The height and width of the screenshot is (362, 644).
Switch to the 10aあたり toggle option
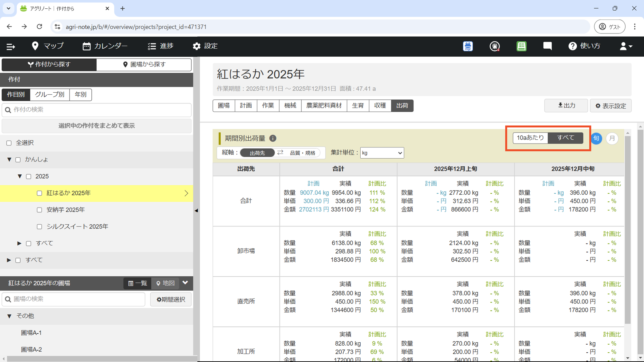click(x=530, y=138)
